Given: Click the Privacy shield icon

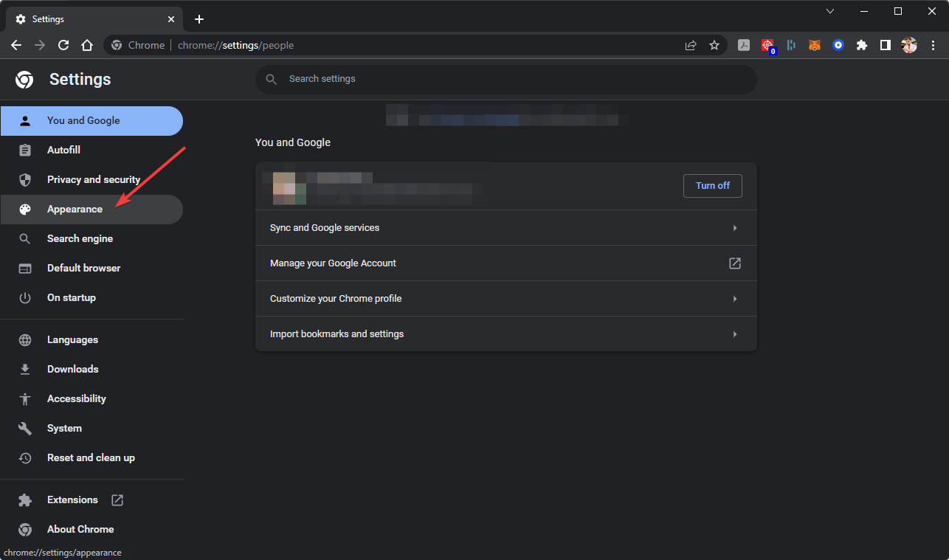Looking at the screenshot, I should coord(25,180).
